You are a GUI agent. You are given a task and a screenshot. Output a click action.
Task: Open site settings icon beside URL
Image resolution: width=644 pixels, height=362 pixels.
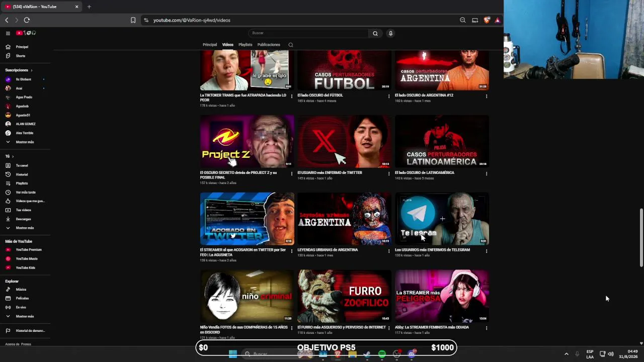[x=146, y=20]
